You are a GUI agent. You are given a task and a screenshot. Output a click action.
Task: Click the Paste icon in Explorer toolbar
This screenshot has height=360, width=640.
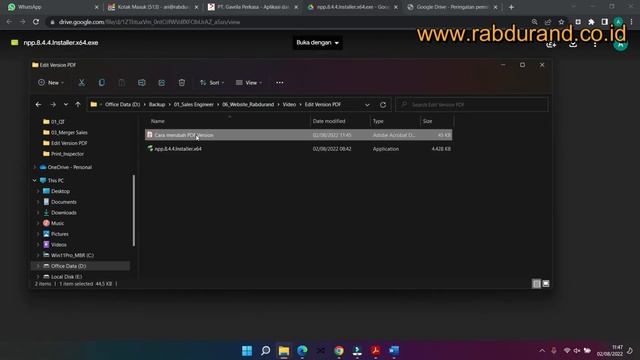[x=122, y=83]
